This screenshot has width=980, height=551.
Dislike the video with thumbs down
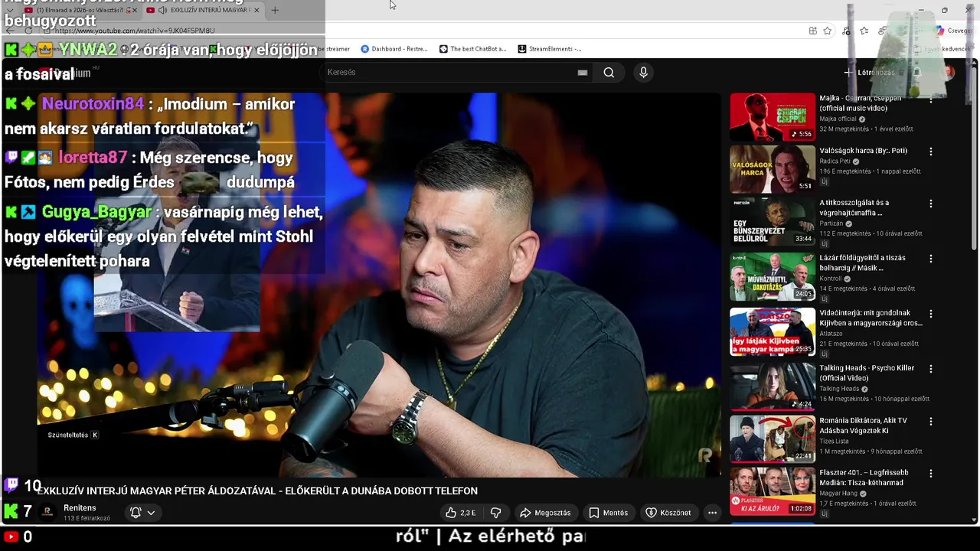click(x=495, y=513)
